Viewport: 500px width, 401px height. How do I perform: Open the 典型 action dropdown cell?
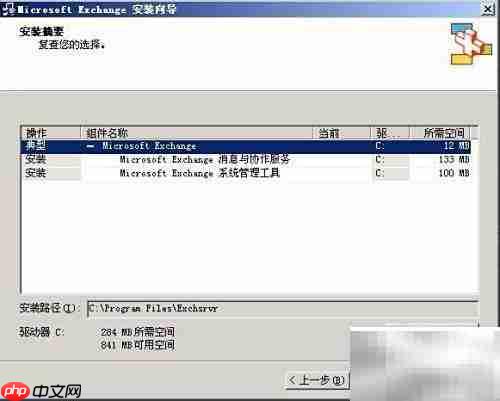(51, 146)
